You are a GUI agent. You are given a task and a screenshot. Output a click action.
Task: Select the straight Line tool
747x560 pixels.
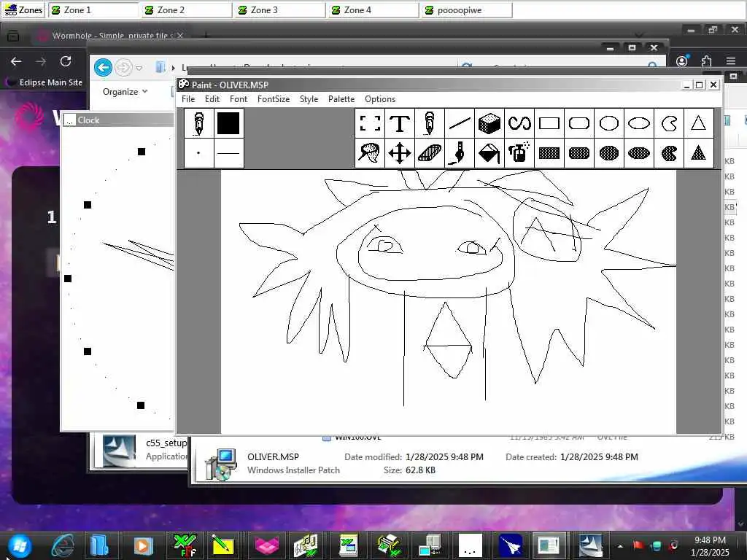460,123
